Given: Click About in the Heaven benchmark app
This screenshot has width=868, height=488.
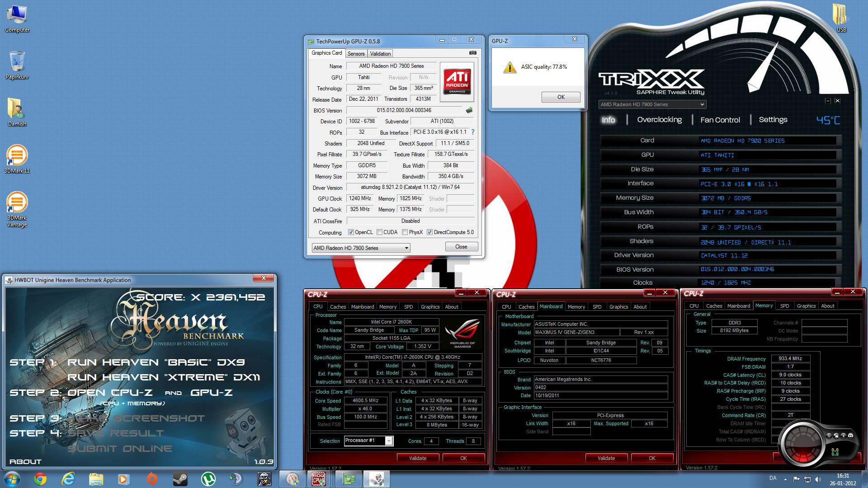Looking at the screenshot, I should (x=25, y=461).
